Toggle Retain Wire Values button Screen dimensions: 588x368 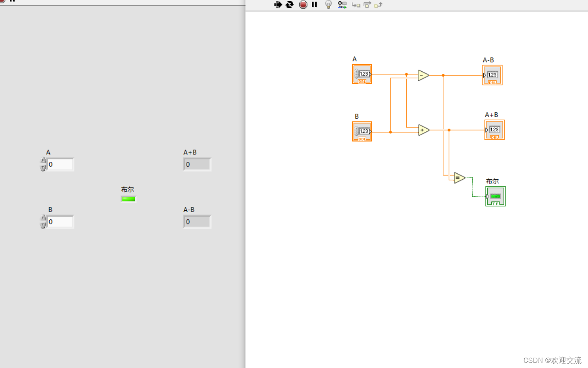(x=342, y=5)
